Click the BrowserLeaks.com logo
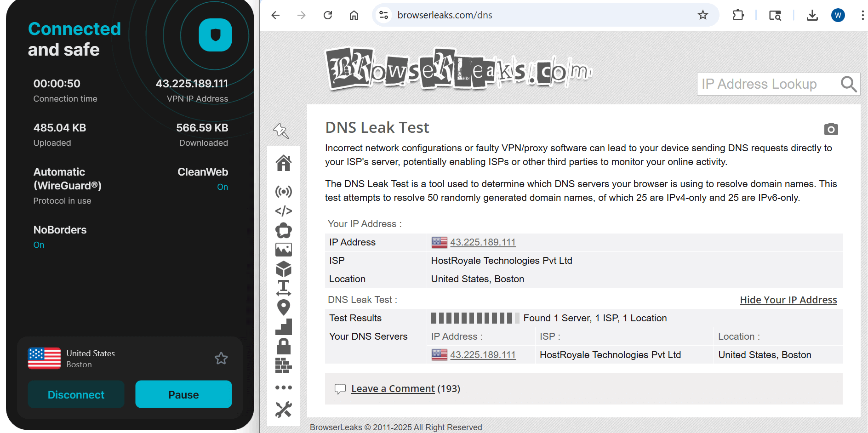This screenshot has height=433, width=868. tap(458, 69)
